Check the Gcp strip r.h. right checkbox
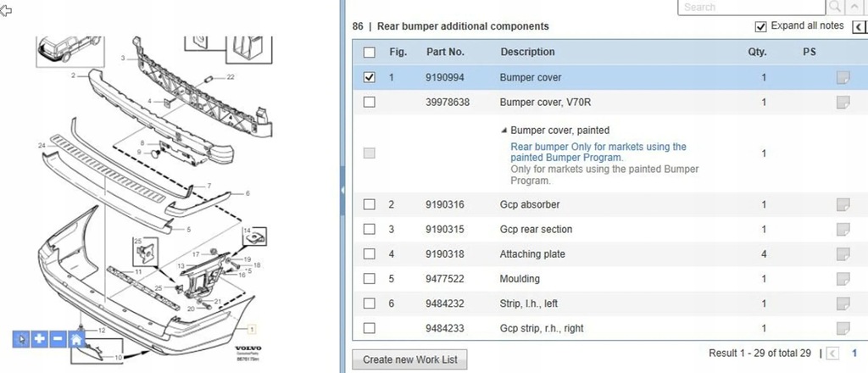The height and width of the screenshot is (373, 868). click(x=370, y=328)
